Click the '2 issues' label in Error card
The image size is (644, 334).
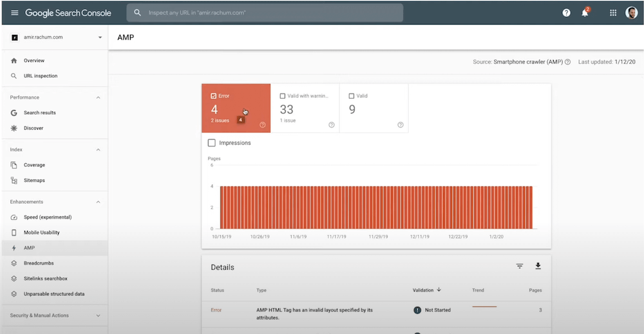[x=220, y=121]
